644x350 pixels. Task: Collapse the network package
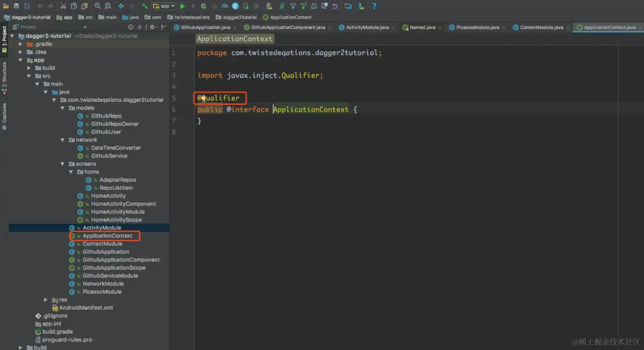coord(62,140)
